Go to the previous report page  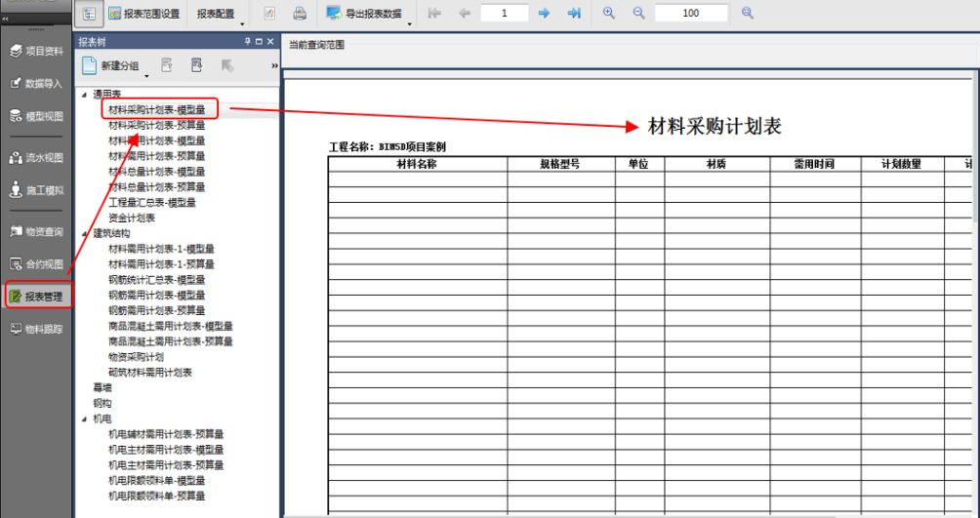point(465,13)
